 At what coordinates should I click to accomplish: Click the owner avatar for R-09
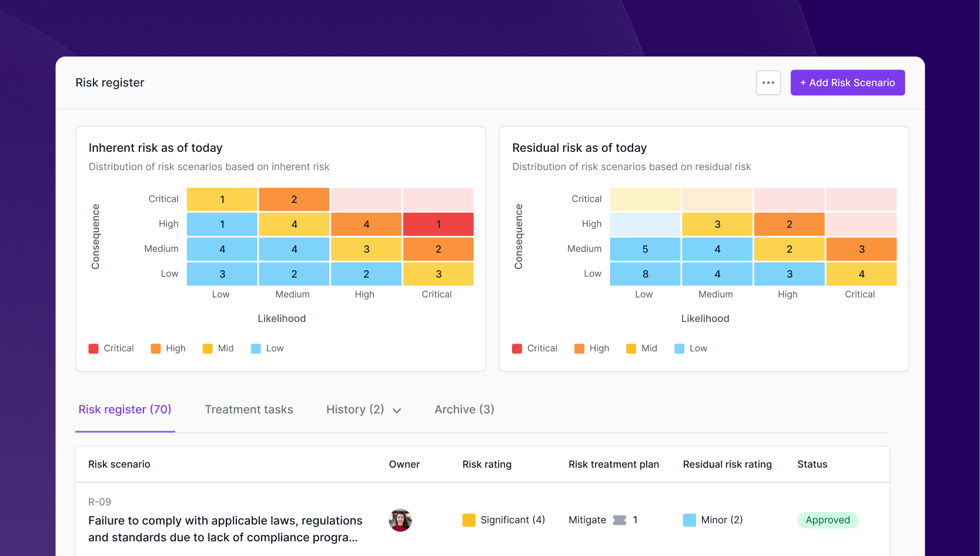[x=400, y=520]
